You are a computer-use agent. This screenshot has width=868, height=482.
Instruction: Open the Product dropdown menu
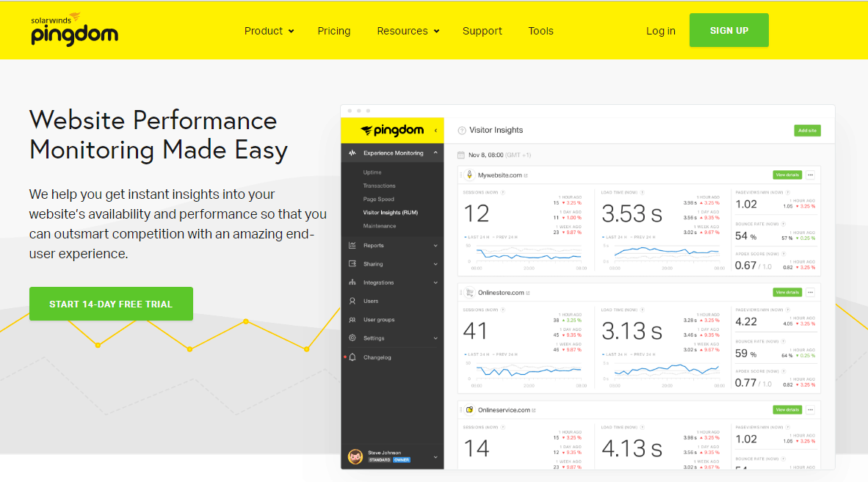pos(269,31)
